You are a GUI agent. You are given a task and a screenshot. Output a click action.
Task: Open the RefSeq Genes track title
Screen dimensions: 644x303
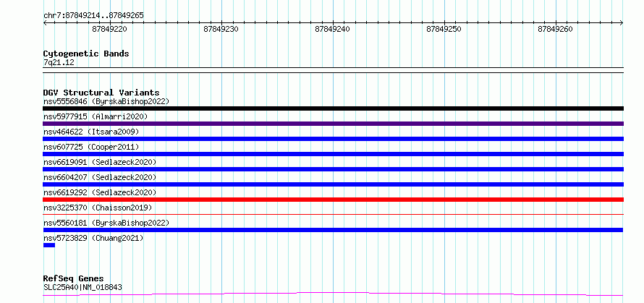click(74, 279)
